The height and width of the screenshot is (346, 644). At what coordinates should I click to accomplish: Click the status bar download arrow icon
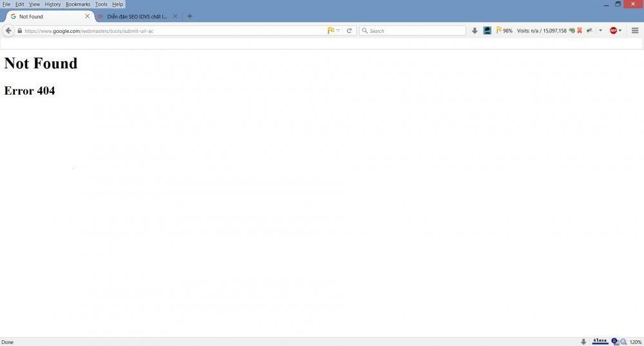[583, 341]
